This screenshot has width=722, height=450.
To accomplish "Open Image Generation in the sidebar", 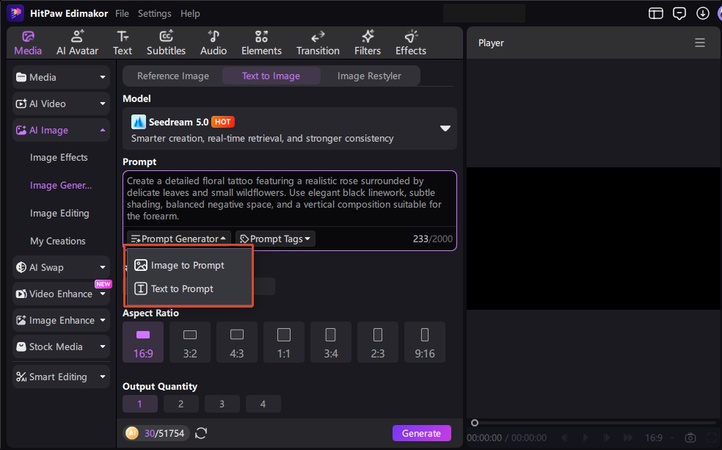I will (61, 185).
